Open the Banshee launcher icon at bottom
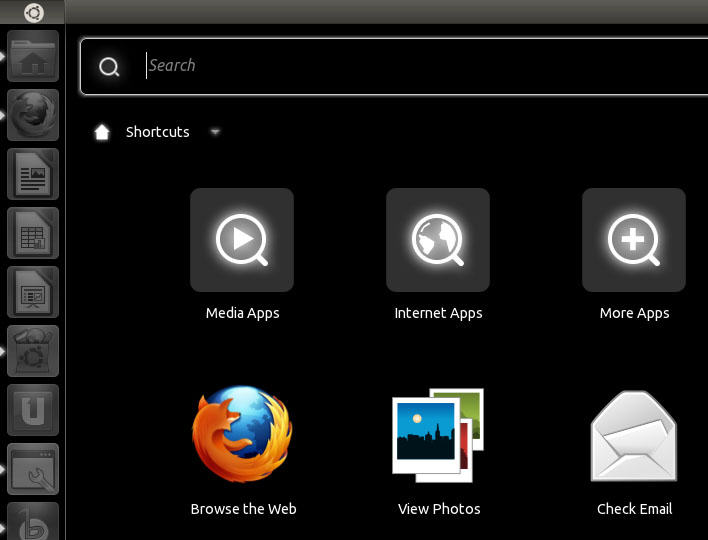Screen dimensions: 708x540 (x=33, y=521)
